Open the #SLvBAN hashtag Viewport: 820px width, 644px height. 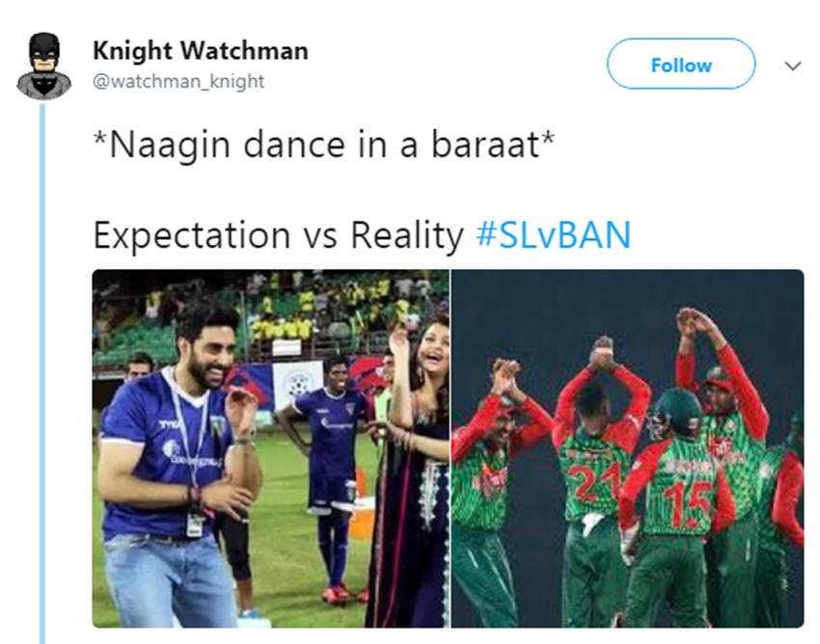(554, 235)
